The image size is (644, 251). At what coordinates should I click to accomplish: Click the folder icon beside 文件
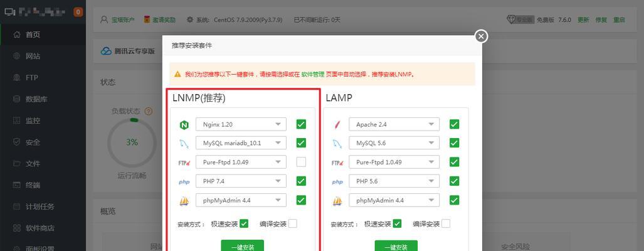(16, 164)
